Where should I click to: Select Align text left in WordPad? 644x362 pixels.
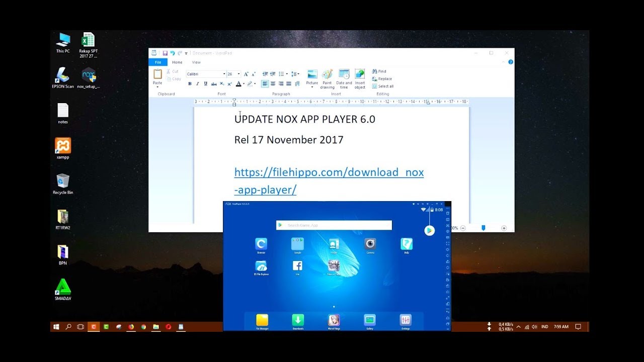tap(265, 84)
